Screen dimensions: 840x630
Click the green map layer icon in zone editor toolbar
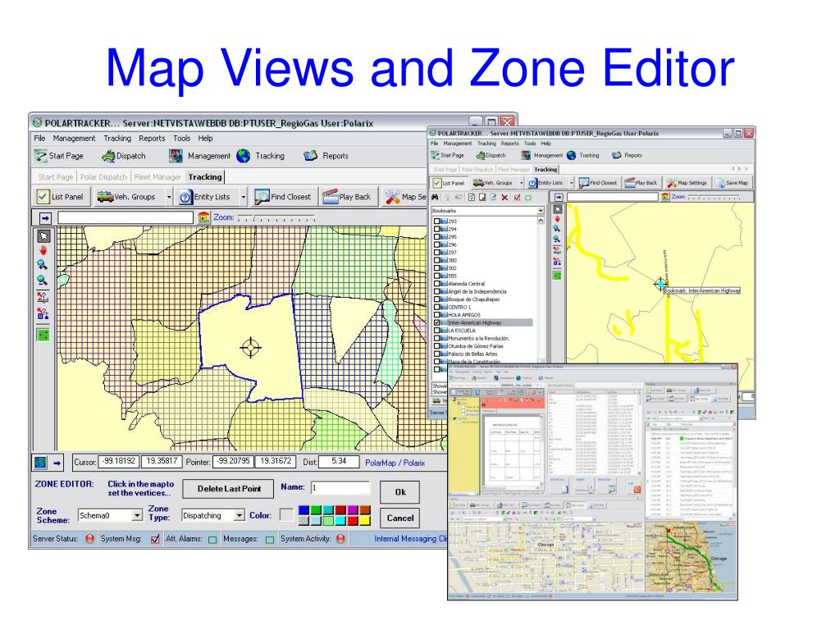pos(43,335)
